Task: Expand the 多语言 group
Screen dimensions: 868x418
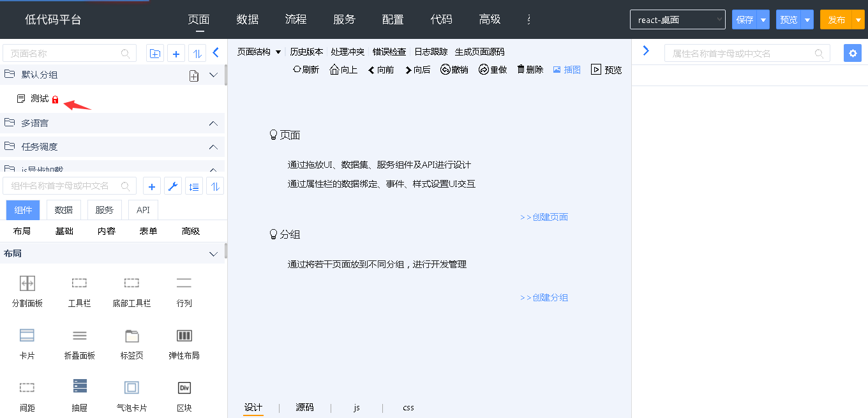Action: point(214,123)
